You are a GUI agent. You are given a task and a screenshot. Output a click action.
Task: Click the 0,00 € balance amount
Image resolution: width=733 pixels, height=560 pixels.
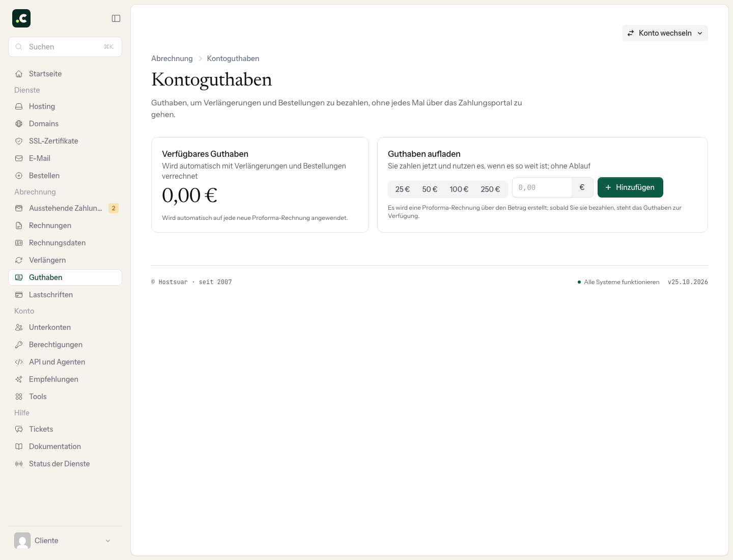pos(189,195)
